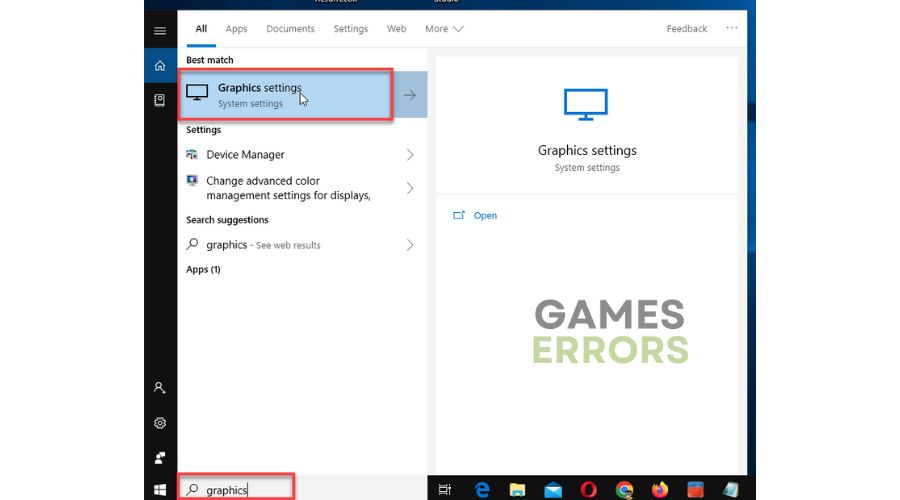Launch Firefox from taskbar
This screenshot has width=900, height=500.
(x=660, y=490)
